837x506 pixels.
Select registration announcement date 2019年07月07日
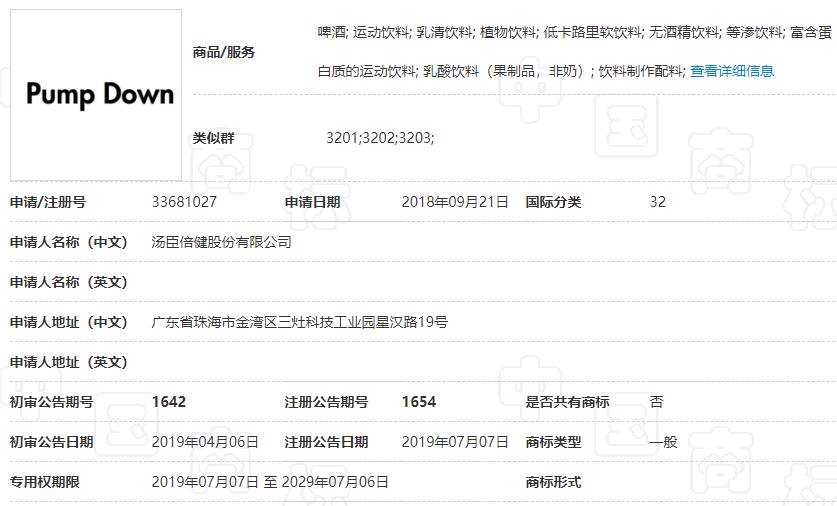point(455,442)
